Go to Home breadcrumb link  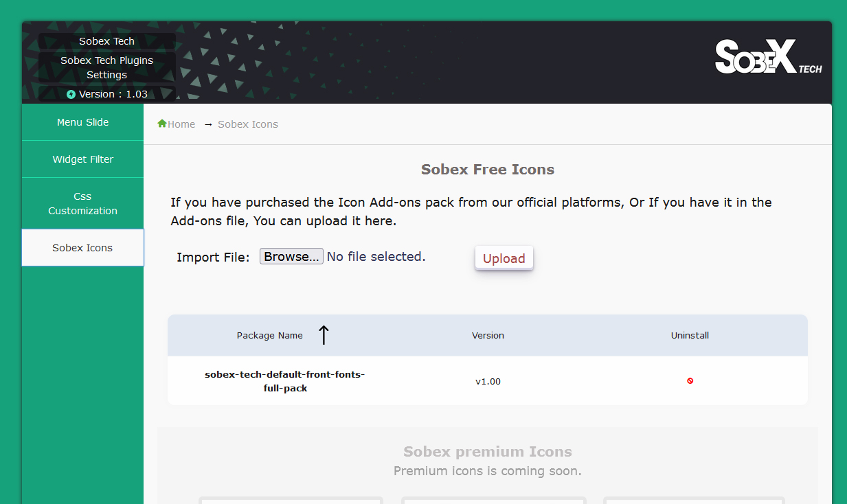click(x=181, y=124)
